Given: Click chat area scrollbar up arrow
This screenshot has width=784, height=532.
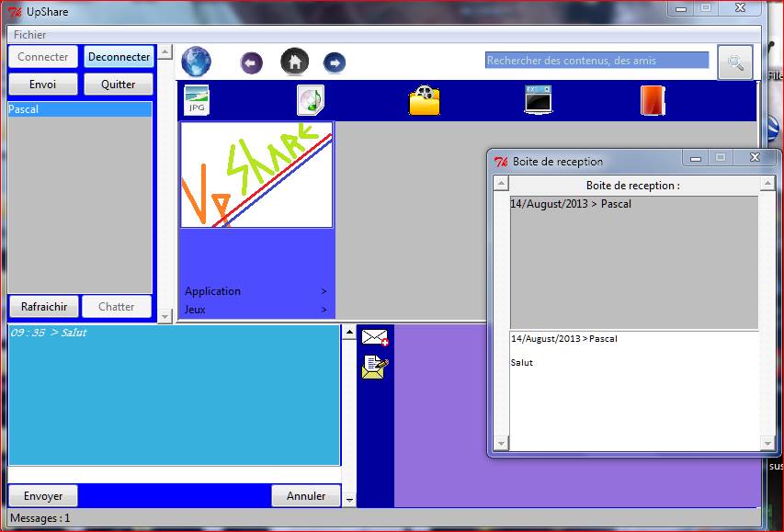Looking at the screenshot, I should [x=349, y=332].
